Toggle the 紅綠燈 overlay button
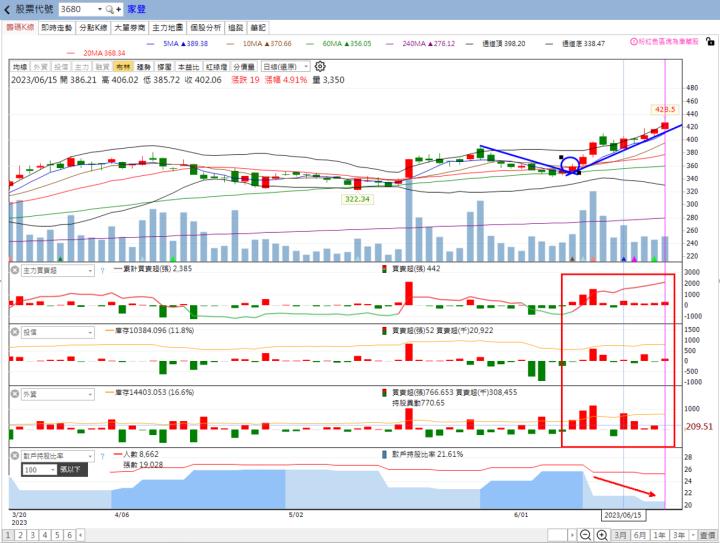Screen dimensions: 720x543 click(216, 67)
